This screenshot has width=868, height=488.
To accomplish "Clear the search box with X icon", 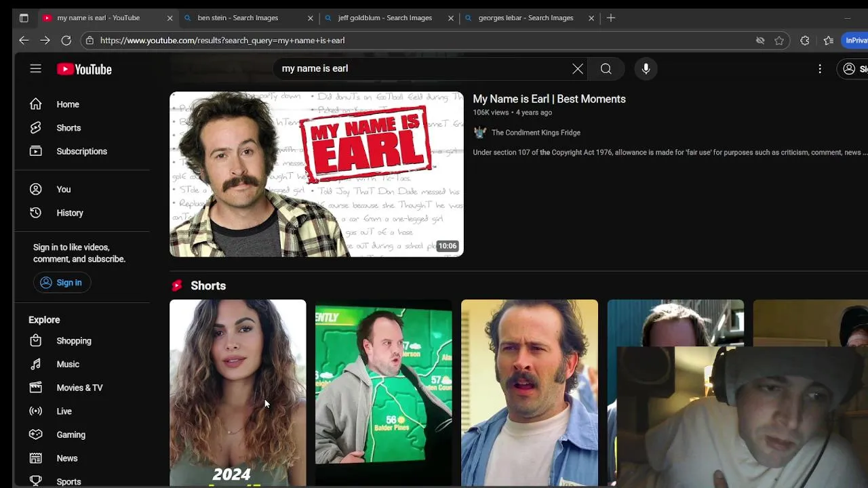I will click(578, 68).
